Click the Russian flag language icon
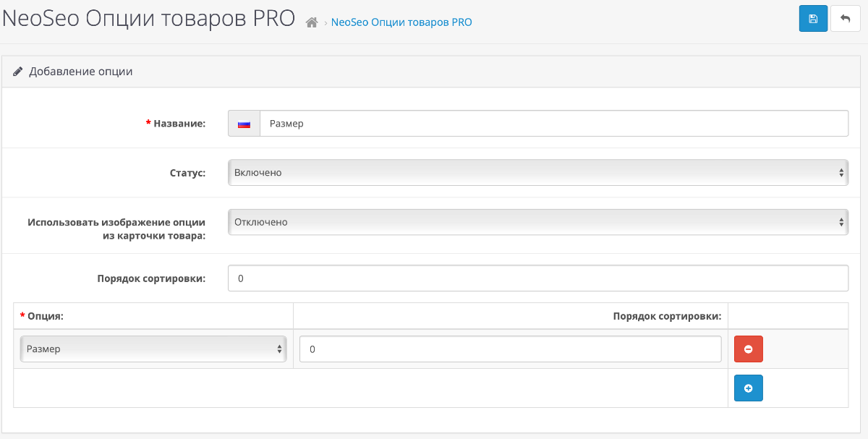The width and height of the screenshot is (868, 439). tap(244, 124)
